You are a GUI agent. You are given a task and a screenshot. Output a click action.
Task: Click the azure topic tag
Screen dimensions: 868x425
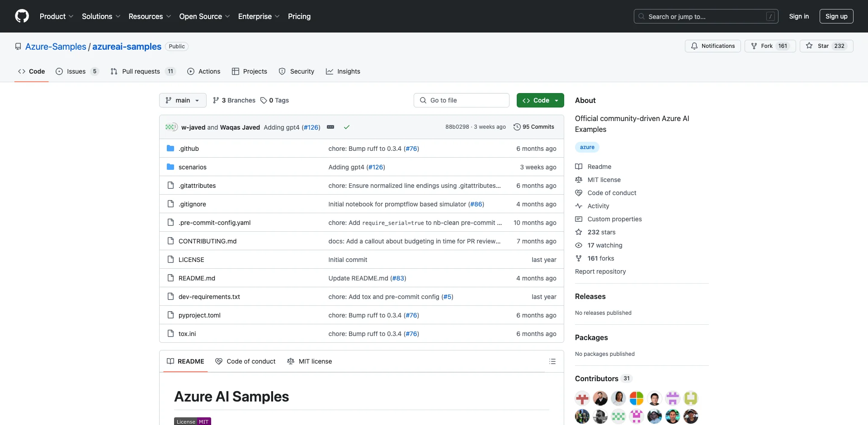587,147
